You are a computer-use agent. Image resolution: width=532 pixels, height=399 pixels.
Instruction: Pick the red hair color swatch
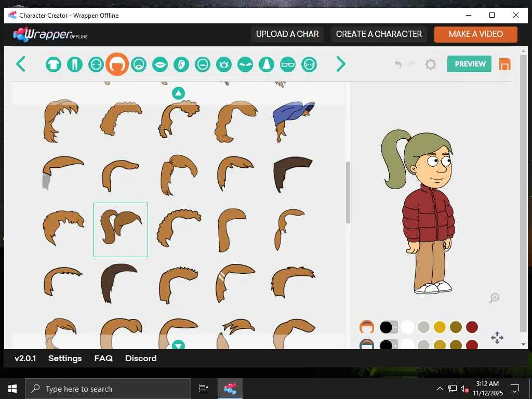(x=472, y=327)
